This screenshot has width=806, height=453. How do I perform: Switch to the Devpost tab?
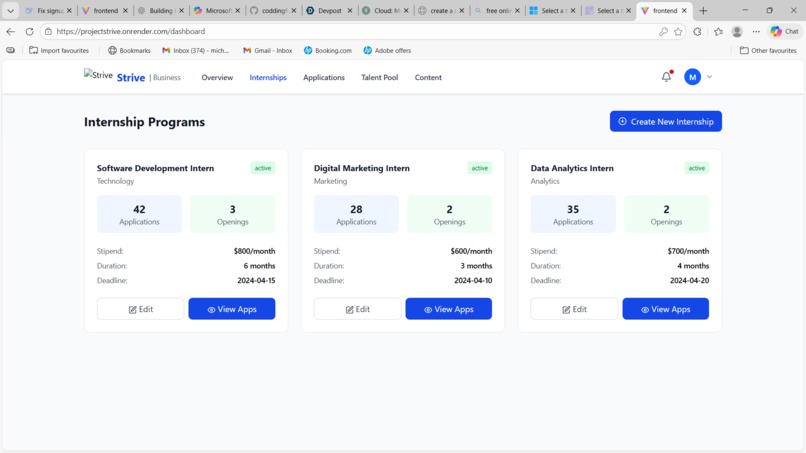pos(329,10)
